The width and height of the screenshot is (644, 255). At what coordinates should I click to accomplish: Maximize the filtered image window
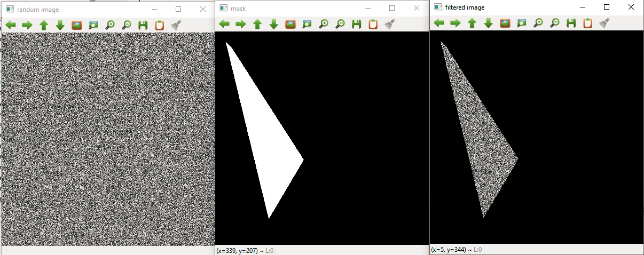tap(607, 7)
